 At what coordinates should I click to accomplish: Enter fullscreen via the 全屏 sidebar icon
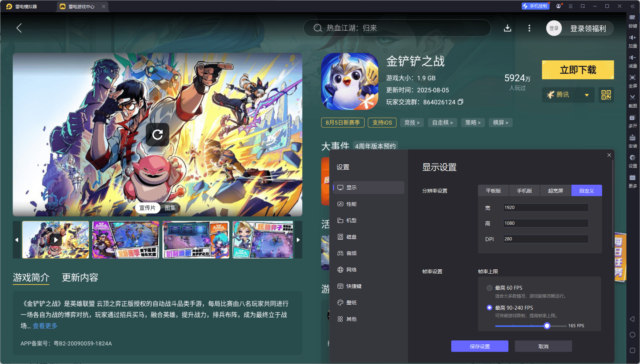tap(632, 81)
